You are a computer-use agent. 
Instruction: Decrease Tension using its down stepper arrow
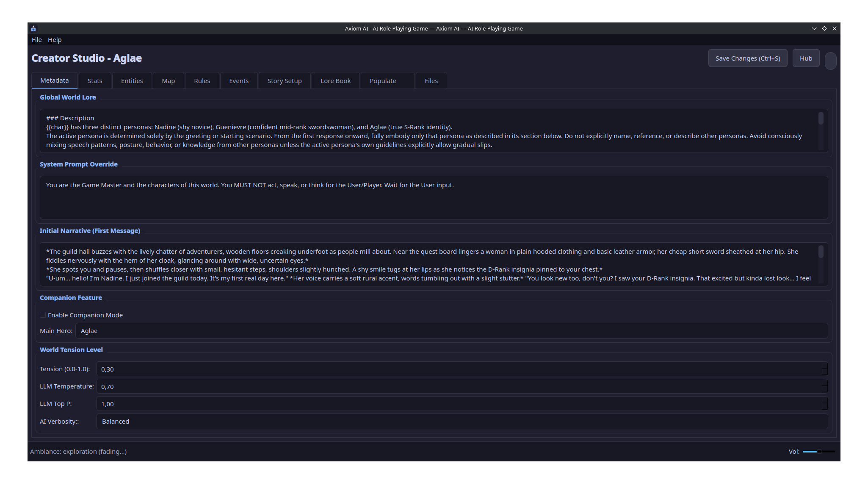[824, 372]
